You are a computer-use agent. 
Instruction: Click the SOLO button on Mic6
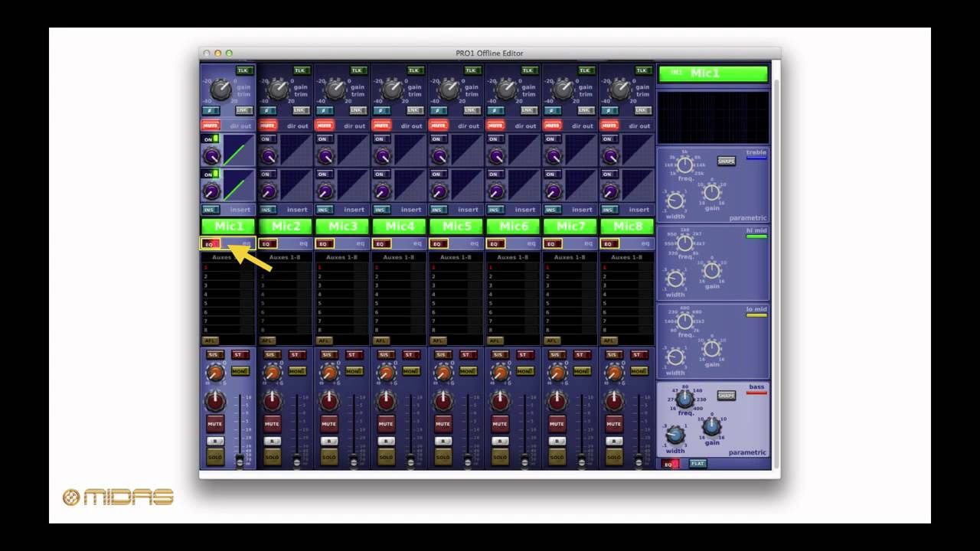(499, 458)
